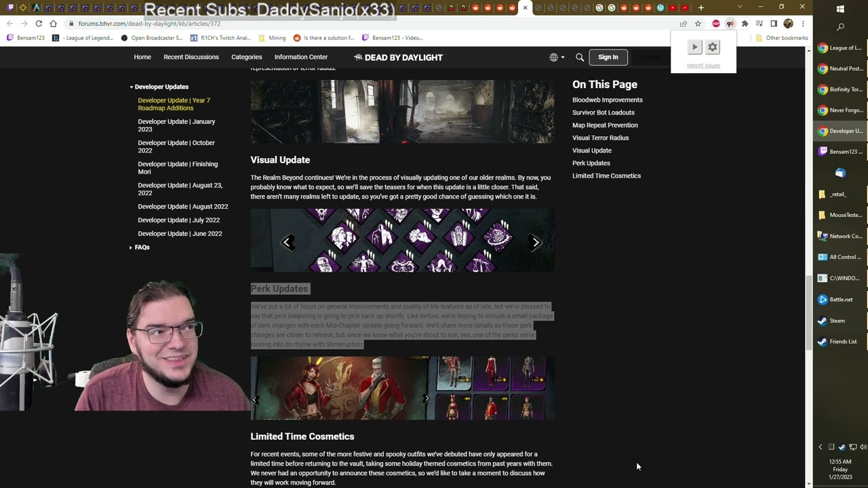Viewport: 868px width, 488px height.
Task: Expand the FAQs section
Action: [x=132, y=247]
